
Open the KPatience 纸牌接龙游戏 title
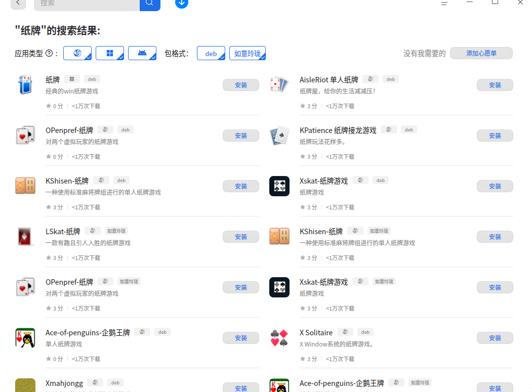[338, 130]
